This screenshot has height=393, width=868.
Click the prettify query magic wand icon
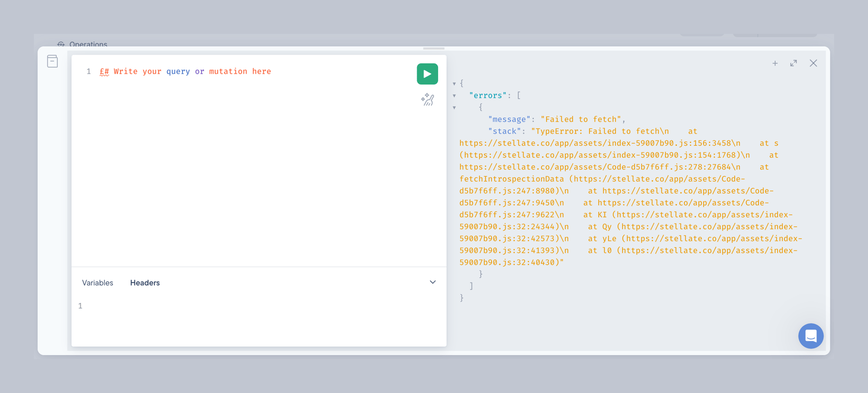428,99
